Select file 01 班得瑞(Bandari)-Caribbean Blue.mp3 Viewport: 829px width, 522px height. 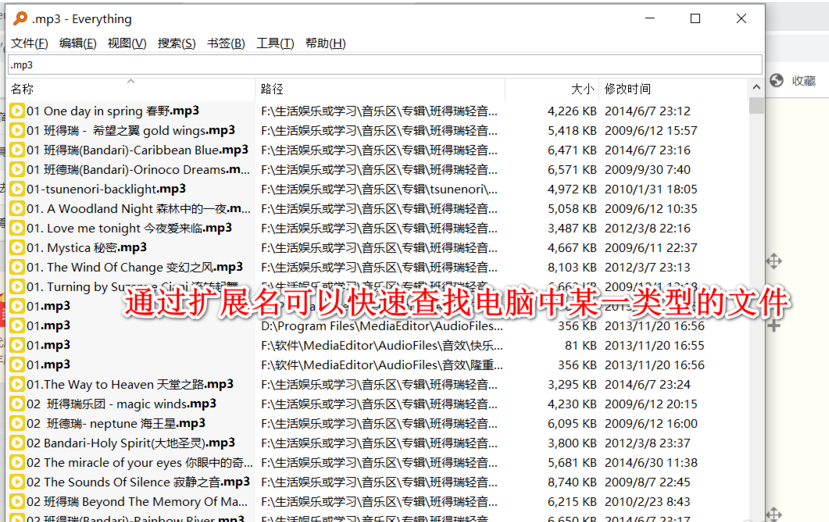click(137, 150)
